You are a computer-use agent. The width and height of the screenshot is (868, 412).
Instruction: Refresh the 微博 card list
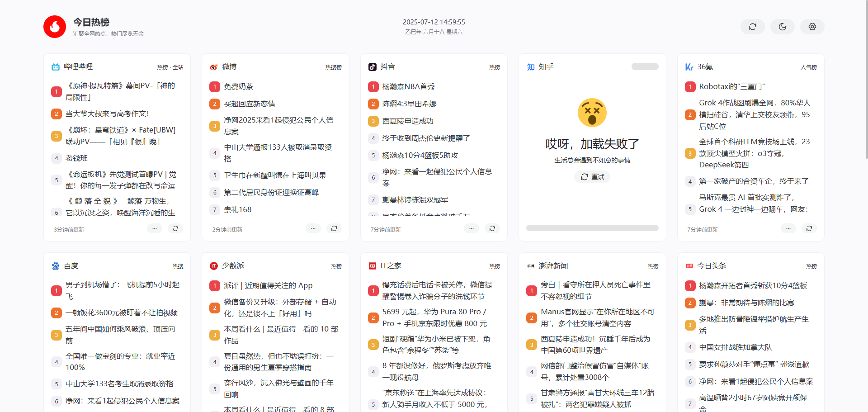point(334,228)
